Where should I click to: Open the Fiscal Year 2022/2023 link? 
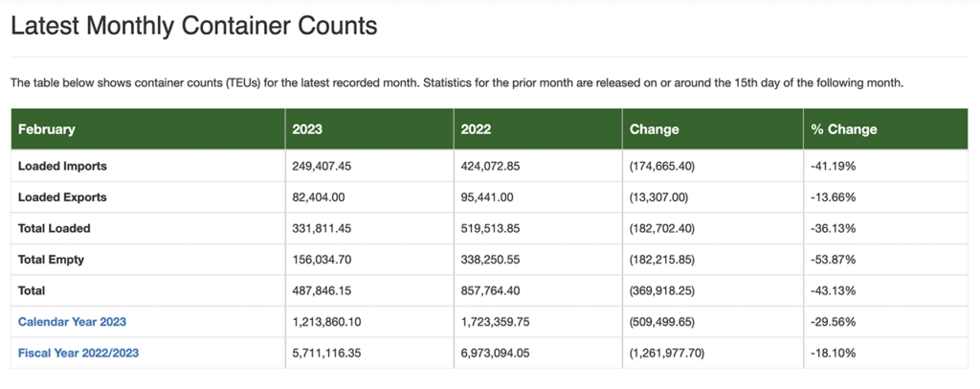coord(78,354)
